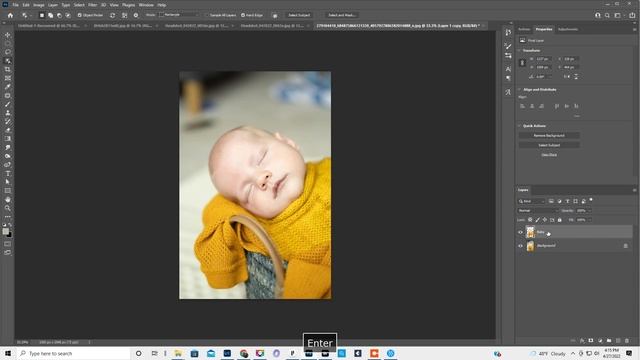
Task: Click the Windows Start button
Action: [x=8, y=353]
